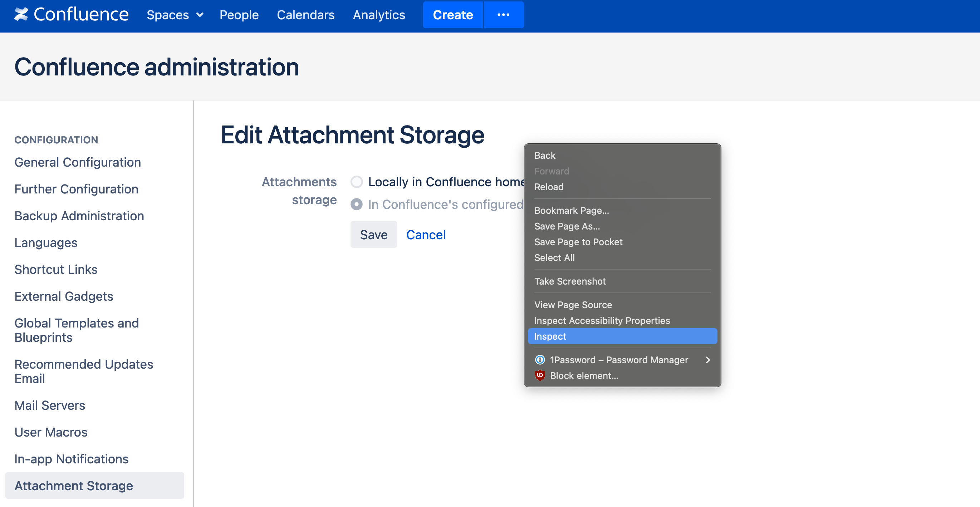This screenshot has height=507, width=980.
Task: Expand the 1Password submenu arrow
Action: (707, 360)
